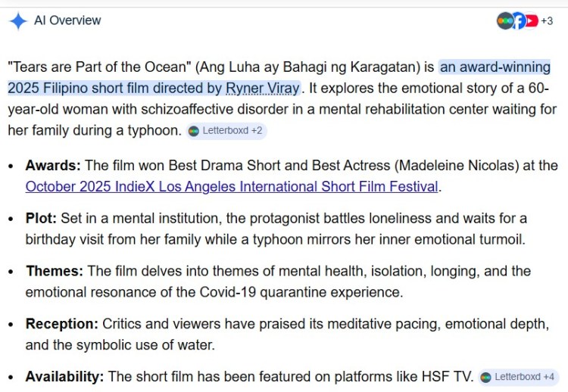Click the AI Overview heading label
This screenshot has width=568, height=392.
coord(67,20)
